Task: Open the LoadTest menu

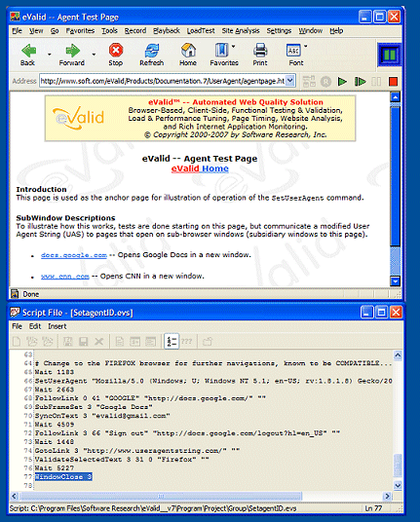Action: [x=201, y=31]
